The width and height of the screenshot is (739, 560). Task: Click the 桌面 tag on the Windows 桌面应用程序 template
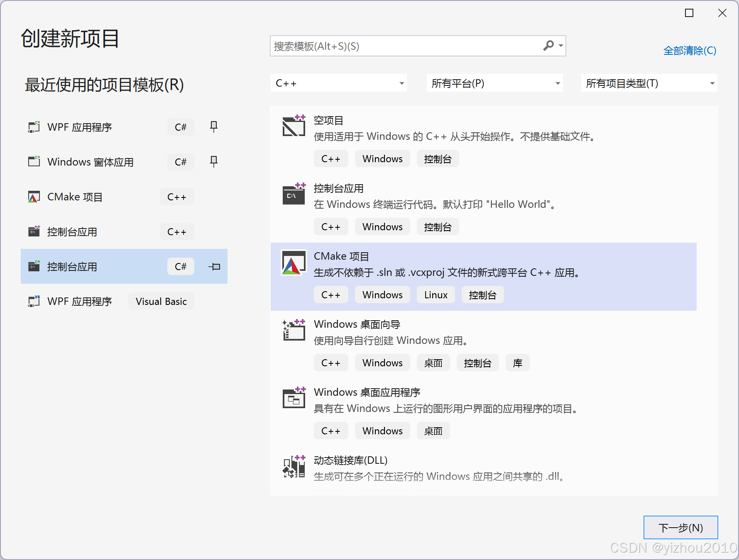(433, 431)
